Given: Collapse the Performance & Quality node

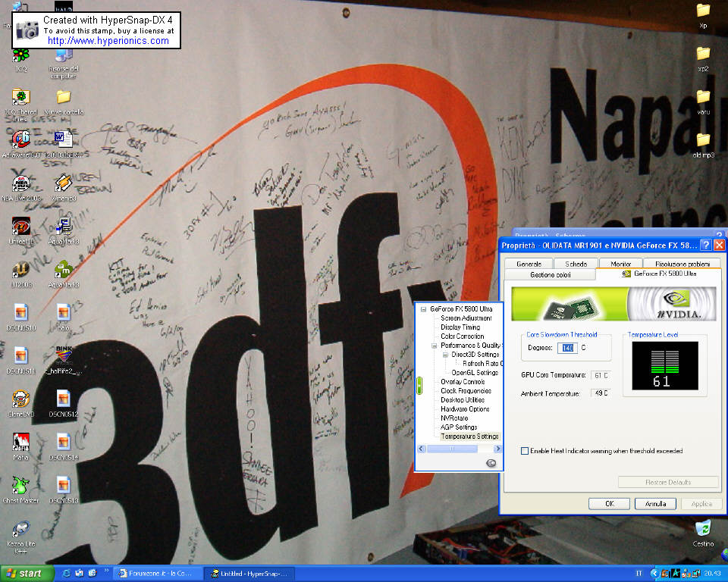Looking at the screenshot, I should pos(434,346).
